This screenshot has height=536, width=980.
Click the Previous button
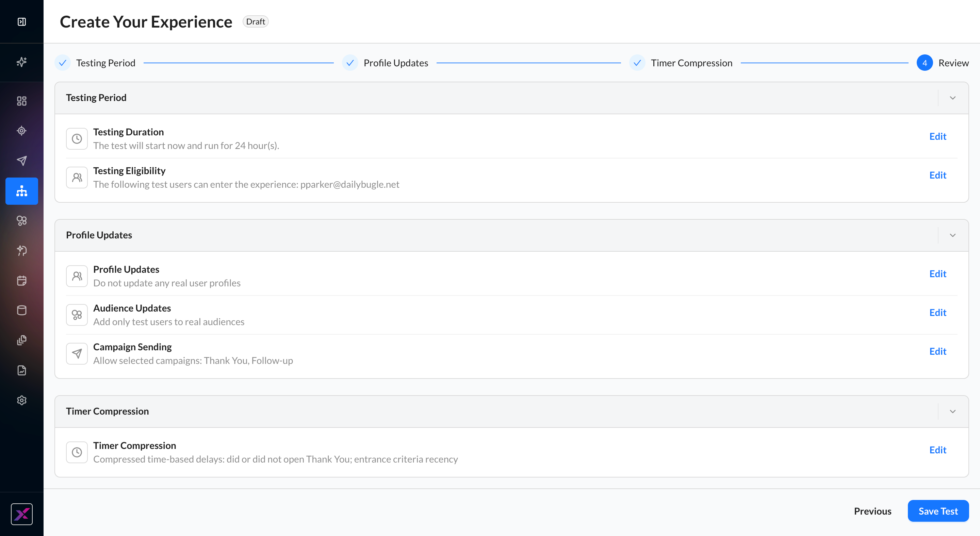872,511
